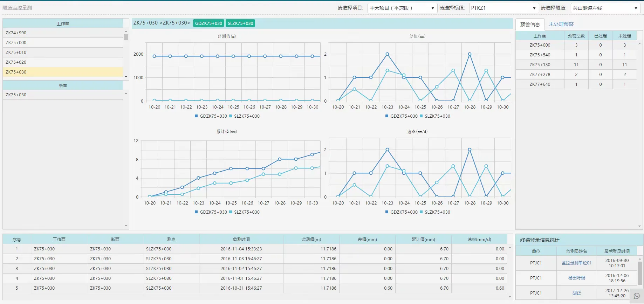This screenshot has width=644, height=304.
Task: Select row dated 2016-10-31 15:46:27
Action: (255, 288)
